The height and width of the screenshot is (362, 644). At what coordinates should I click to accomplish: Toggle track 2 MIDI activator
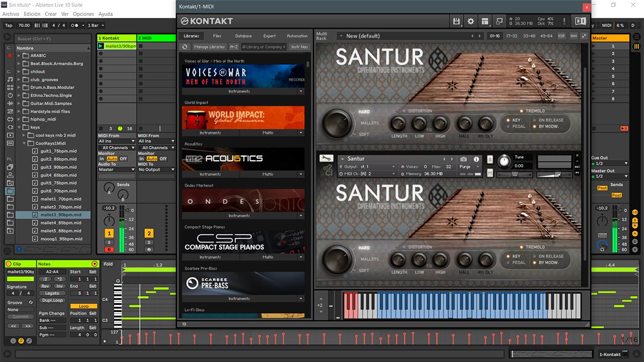coord(149,233)
